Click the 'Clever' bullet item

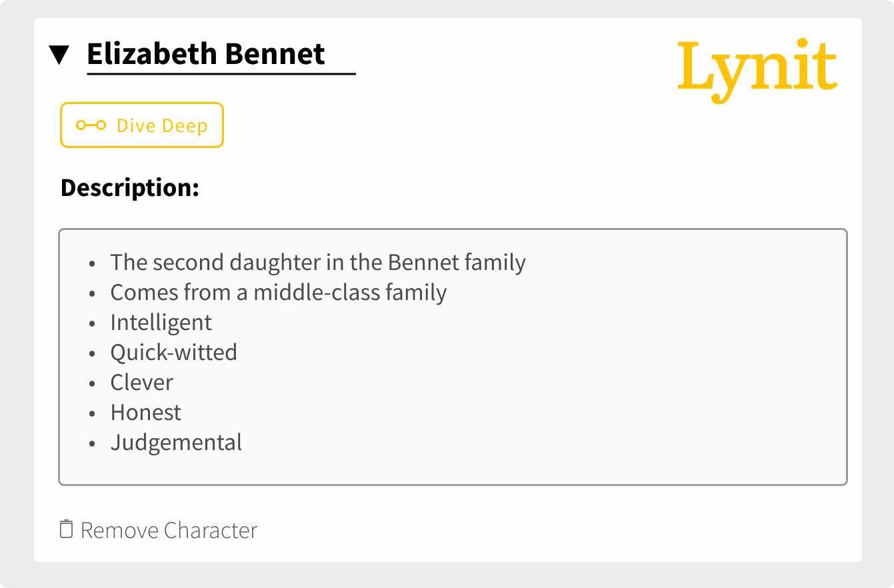pos(142,383)
